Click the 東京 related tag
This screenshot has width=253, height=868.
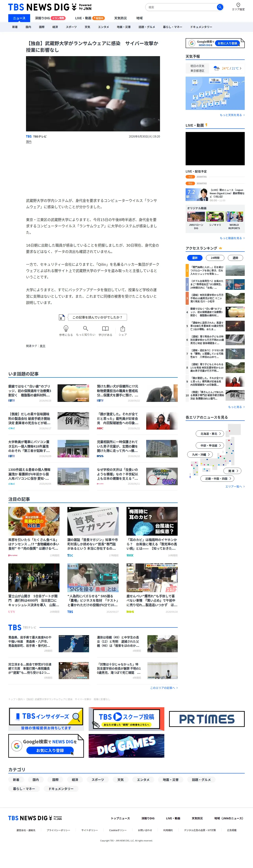pyautogui.click(x=42, y=346)
